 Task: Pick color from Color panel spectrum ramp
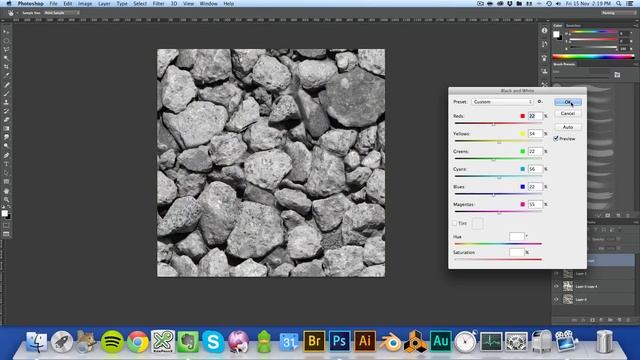[593, 56]
